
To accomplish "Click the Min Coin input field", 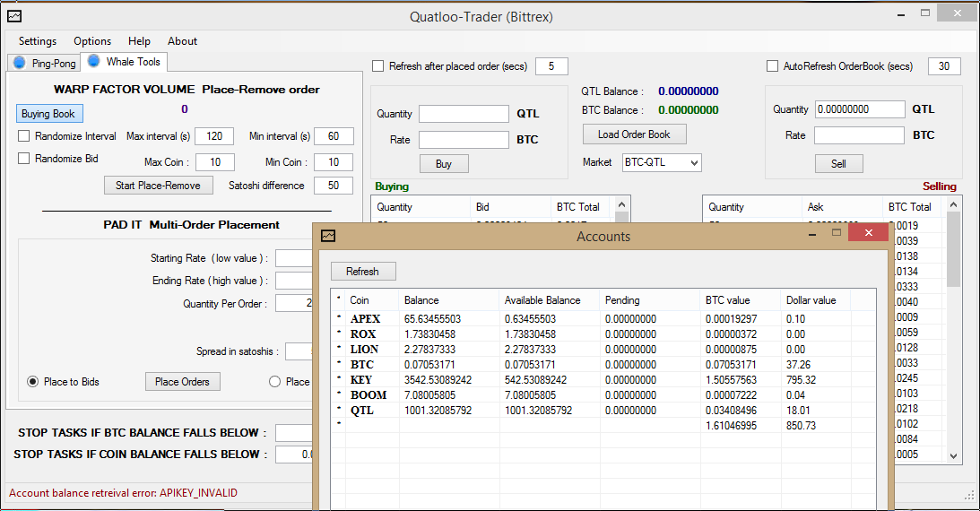I will [334, 162].
